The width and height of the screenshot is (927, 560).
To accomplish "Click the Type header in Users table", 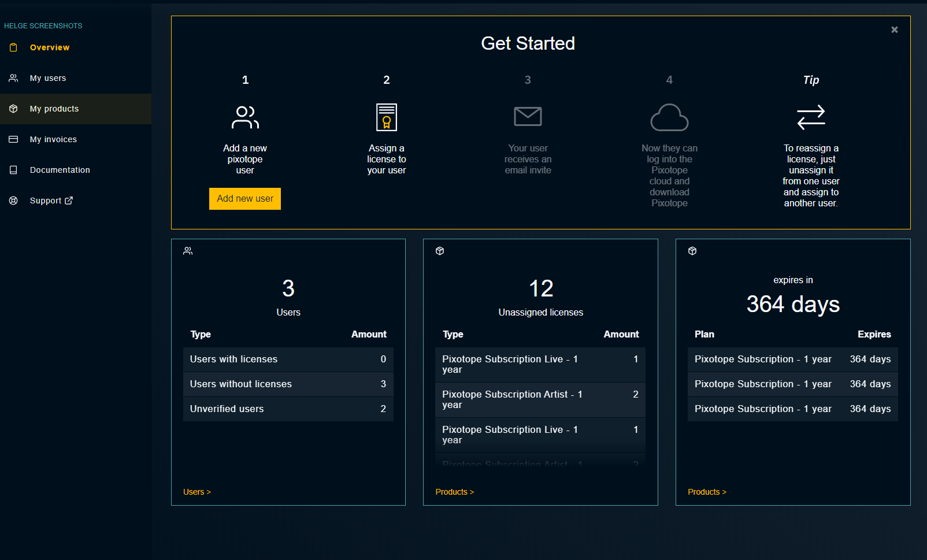I will pyautogui.click(x=201, y=335).
